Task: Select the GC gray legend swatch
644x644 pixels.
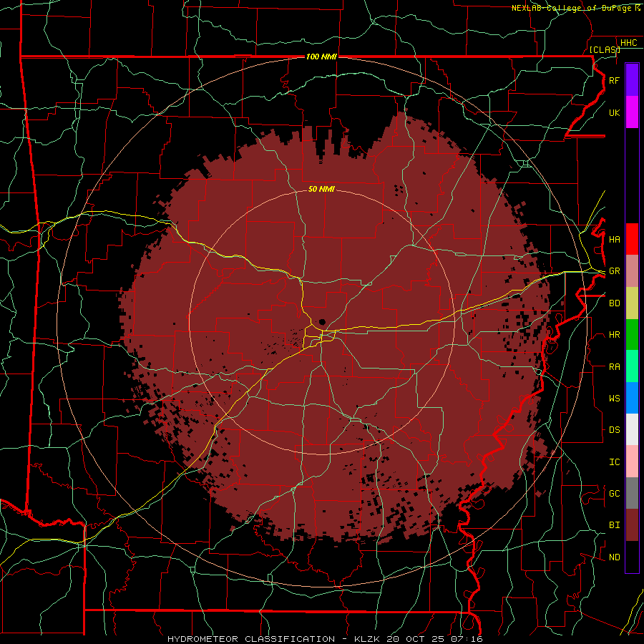Action: [x=632, y=493]
